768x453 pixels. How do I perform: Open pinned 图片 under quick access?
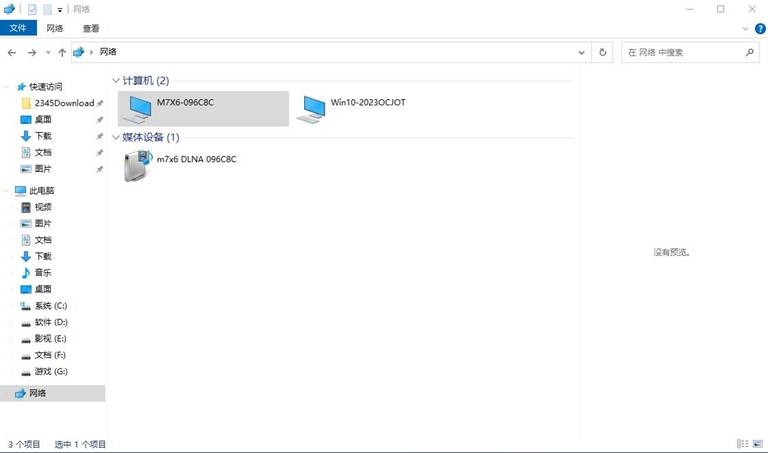36,169
